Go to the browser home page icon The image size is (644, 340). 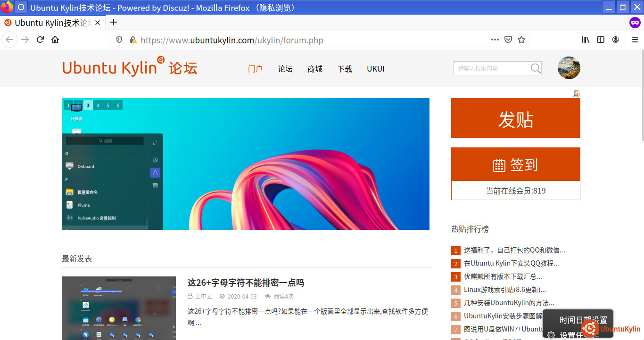point(55,40)
